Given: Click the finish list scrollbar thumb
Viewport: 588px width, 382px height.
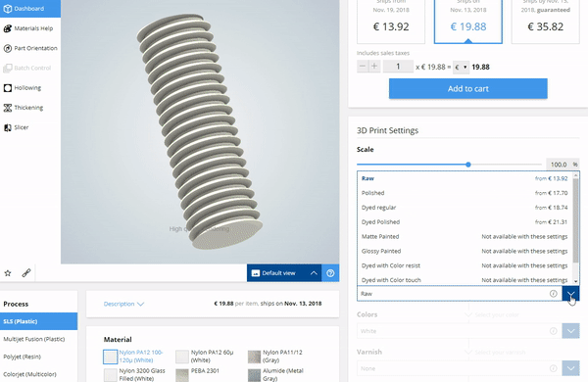Looking at the screenshot, I should tap(575, 220).
